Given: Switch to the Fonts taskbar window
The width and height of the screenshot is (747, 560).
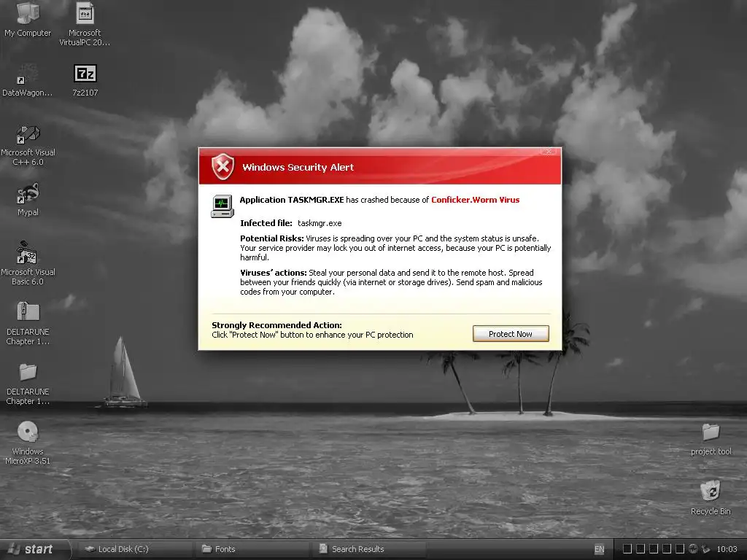Looking at the screenshot, I should (x=252, y=549).
